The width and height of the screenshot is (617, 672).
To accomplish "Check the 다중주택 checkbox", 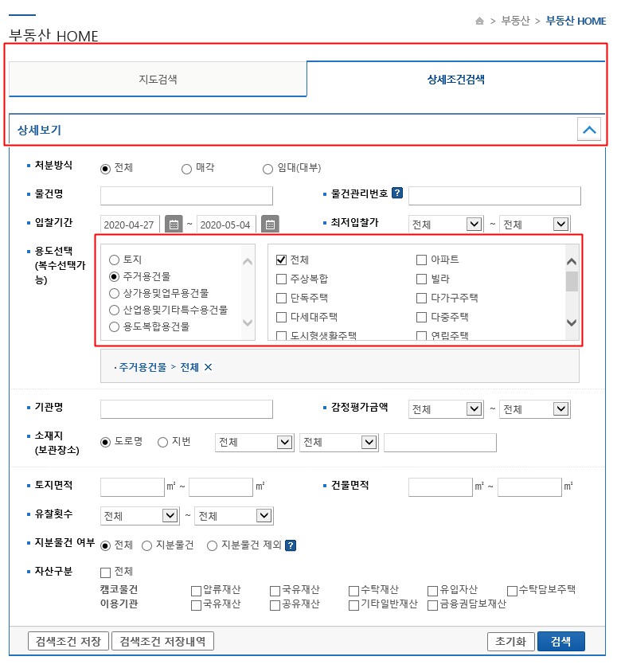I will click(422, 317).
